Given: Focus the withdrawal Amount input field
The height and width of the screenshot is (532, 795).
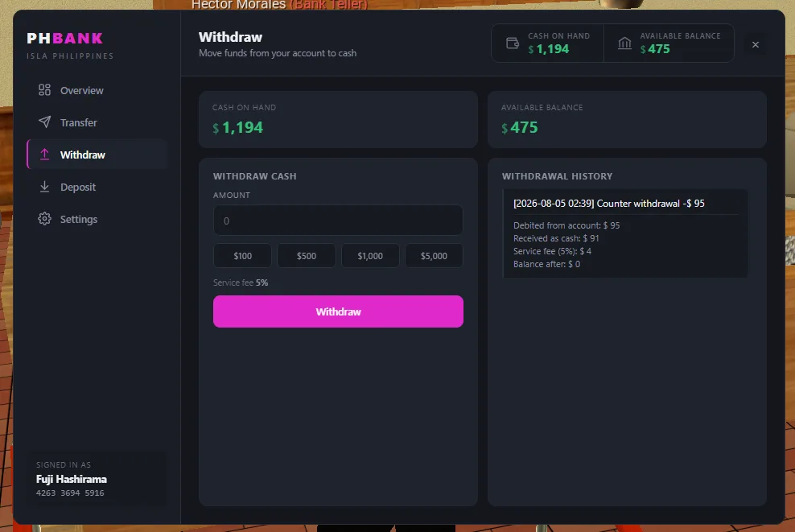Looking at the screenshot, I should pos(338,220).
